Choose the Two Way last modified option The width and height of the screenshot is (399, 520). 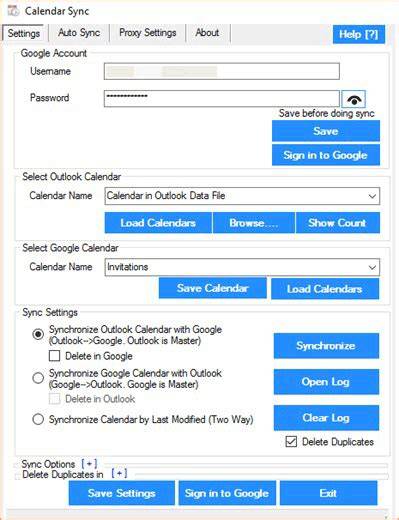(x=38, y=419)
